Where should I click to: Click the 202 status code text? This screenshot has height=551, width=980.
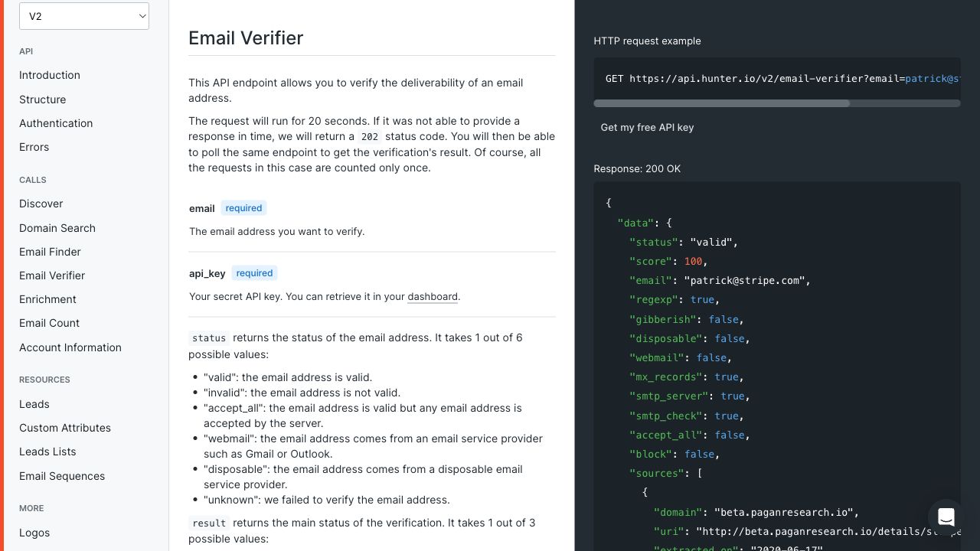click(370, 137)
